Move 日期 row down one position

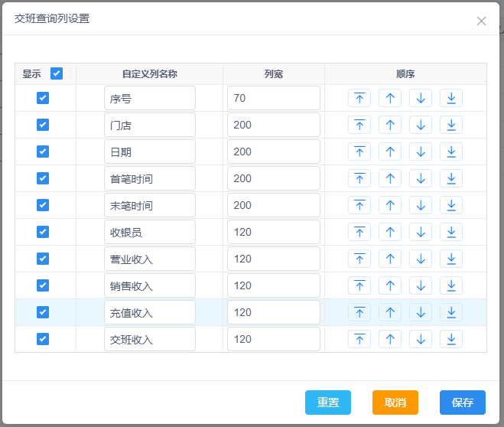tap(421, 152)
